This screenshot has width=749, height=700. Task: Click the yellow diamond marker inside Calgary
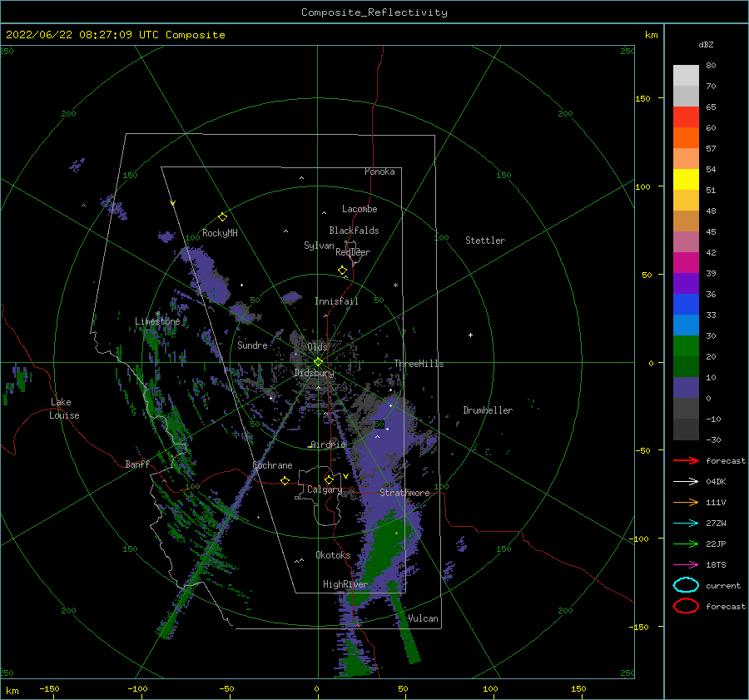point(329,479)
